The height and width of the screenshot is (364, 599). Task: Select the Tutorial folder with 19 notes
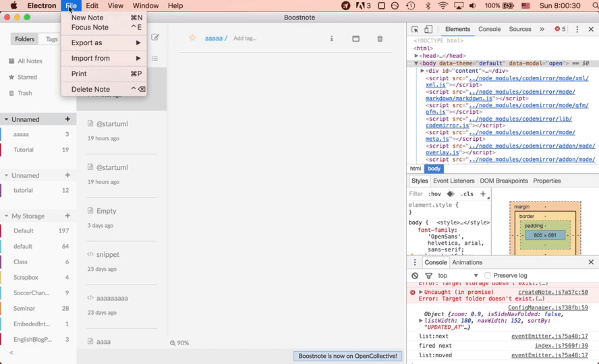(38, 150)
